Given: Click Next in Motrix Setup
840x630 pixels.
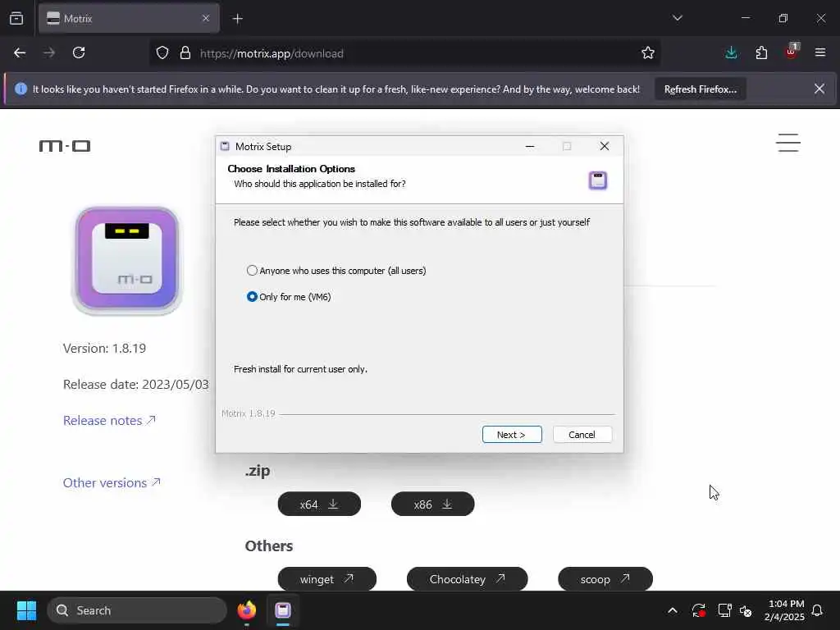Looking at the screenshot, I should tap(512, 435).
